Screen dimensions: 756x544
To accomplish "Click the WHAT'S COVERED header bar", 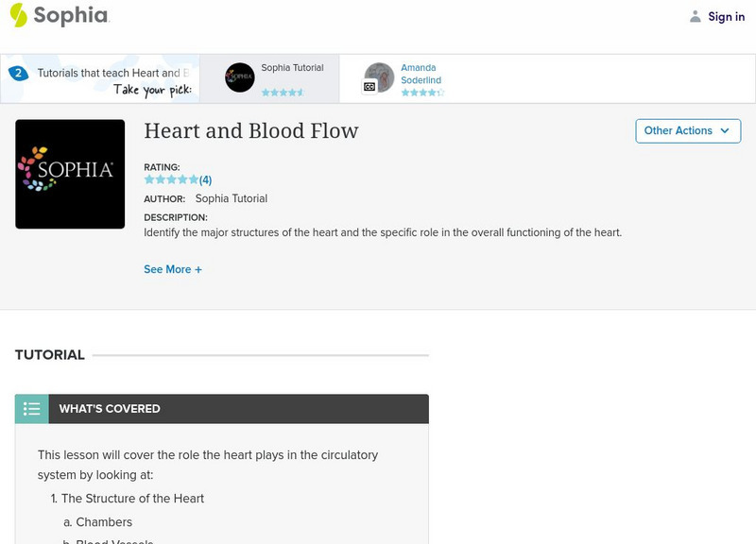I will click(x=238, y=409).
